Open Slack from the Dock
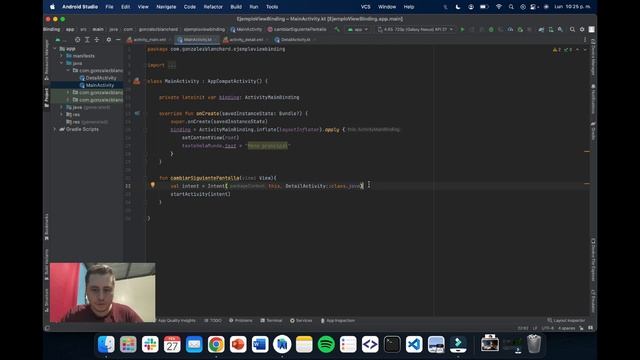Screen dimensions: 640x360 150,344
